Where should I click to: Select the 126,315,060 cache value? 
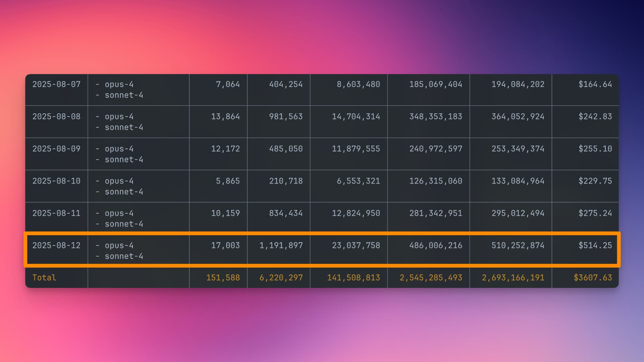(x=435, y=181)
